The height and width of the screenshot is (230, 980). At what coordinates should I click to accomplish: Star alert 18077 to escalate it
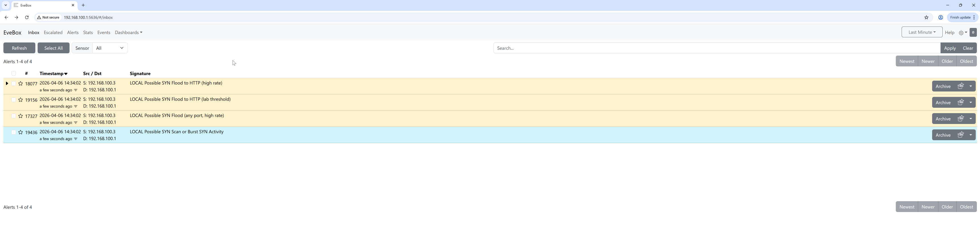[21, 84]
